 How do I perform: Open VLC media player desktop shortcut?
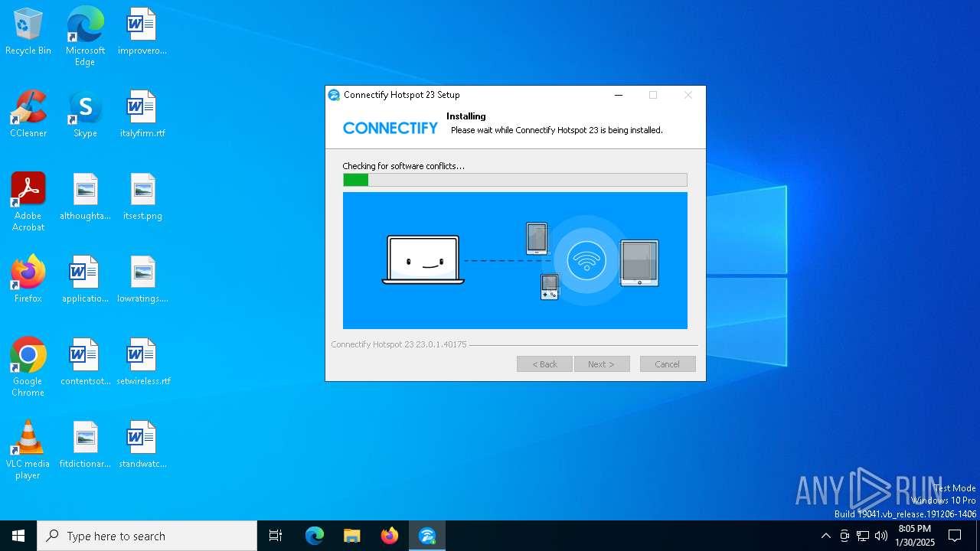tap(28, 450)
